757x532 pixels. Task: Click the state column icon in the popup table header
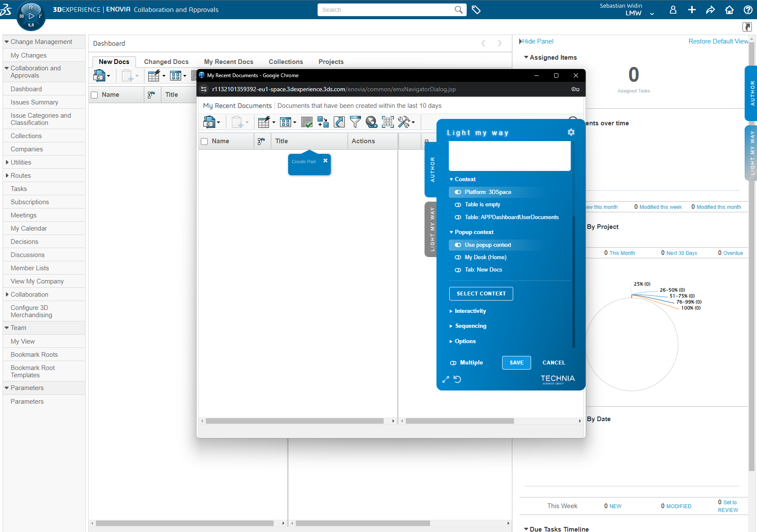261,141
